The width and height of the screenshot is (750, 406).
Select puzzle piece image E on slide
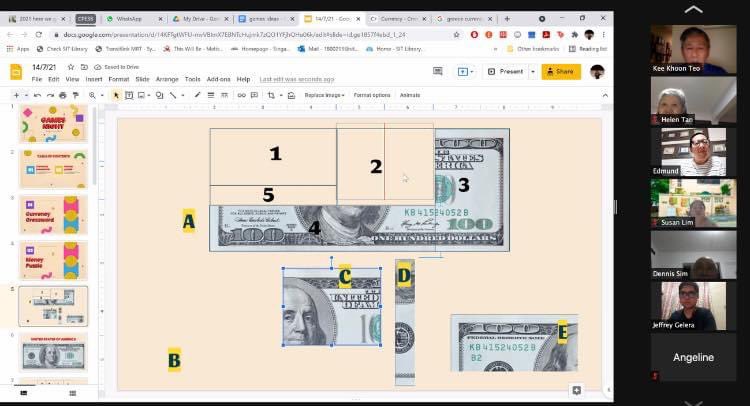point(515,342)
